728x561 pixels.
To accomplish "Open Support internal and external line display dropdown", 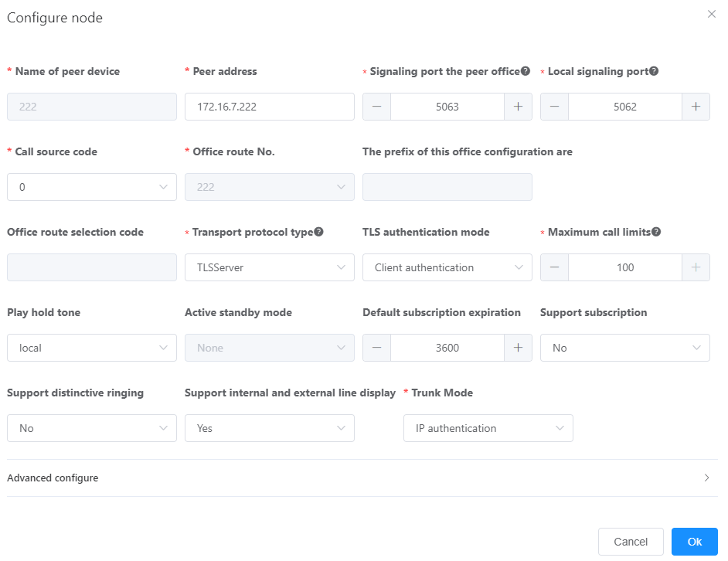I will [x=270, y=428].
